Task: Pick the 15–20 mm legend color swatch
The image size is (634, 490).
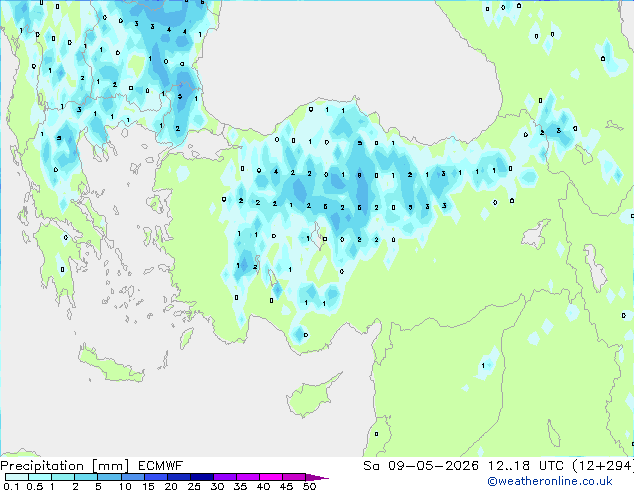Action: click(155, 477)
